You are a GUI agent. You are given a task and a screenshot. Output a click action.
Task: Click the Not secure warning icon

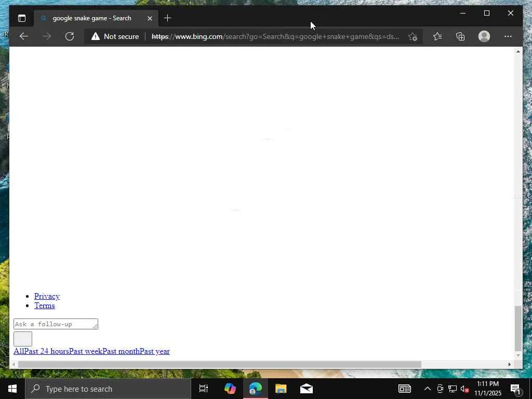tap(96, 36)
